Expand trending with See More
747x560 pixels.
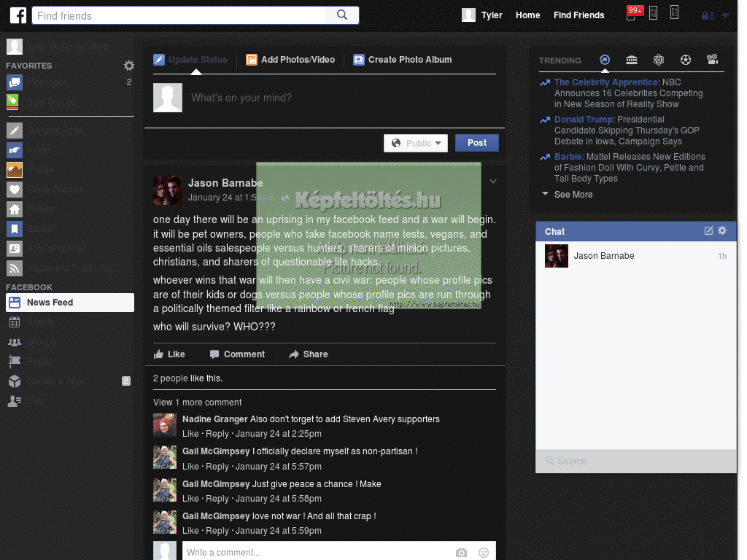point(573,194)
